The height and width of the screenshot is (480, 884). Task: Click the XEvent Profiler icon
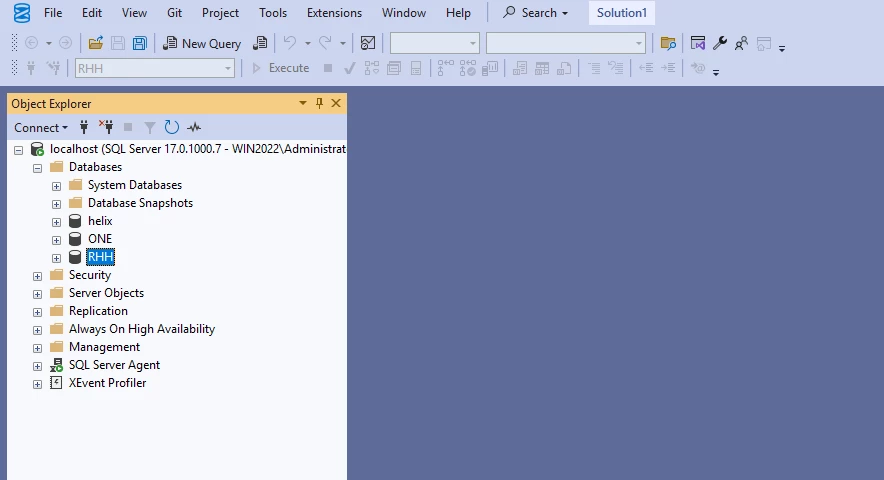56,383
